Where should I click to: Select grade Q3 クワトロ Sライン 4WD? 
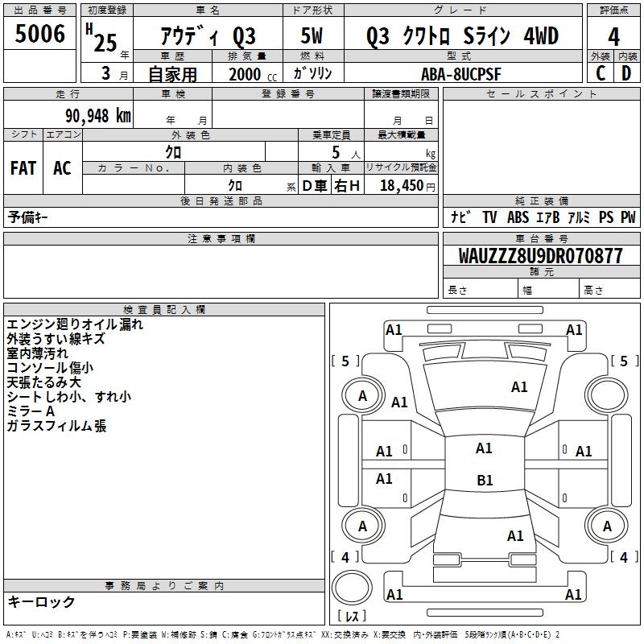click(462, 35)
